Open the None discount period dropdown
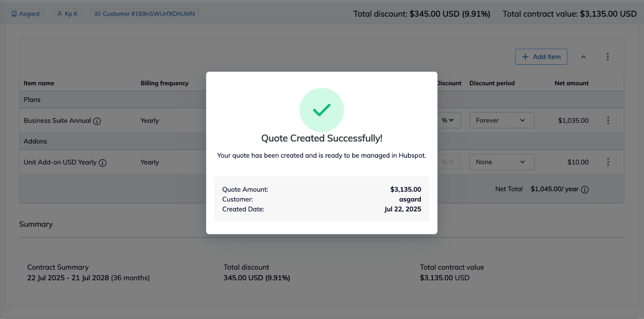 point(501,162)
